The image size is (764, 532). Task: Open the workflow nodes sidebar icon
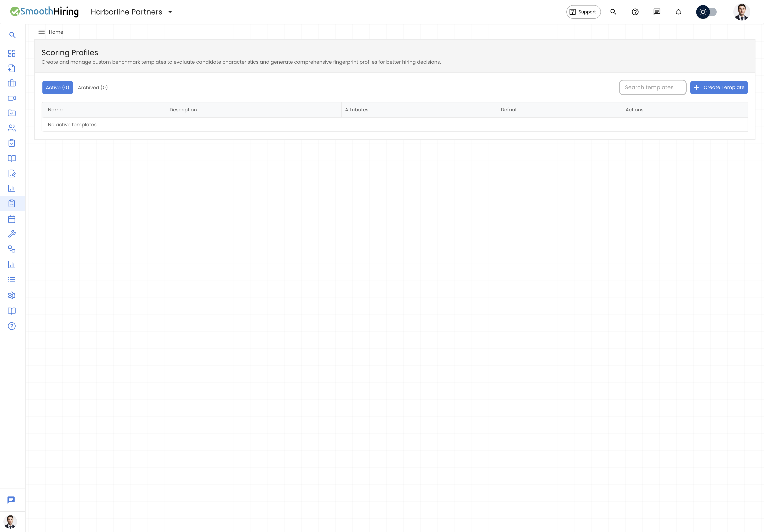point(12,249)
